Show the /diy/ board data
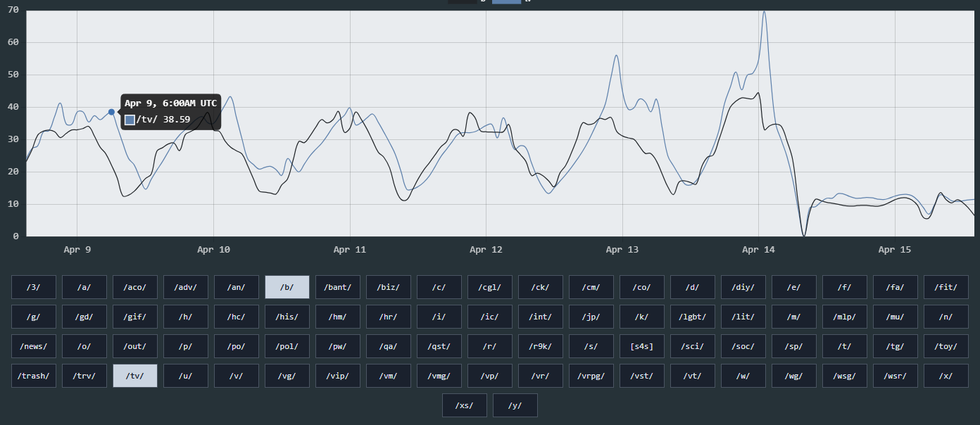 [x=743, y=287]
